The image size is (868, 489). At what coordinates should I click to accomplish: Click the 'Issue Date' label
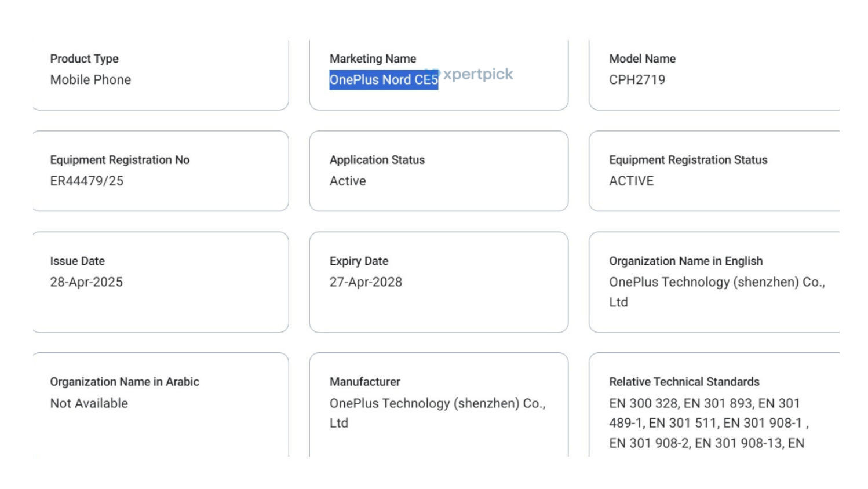78,261
